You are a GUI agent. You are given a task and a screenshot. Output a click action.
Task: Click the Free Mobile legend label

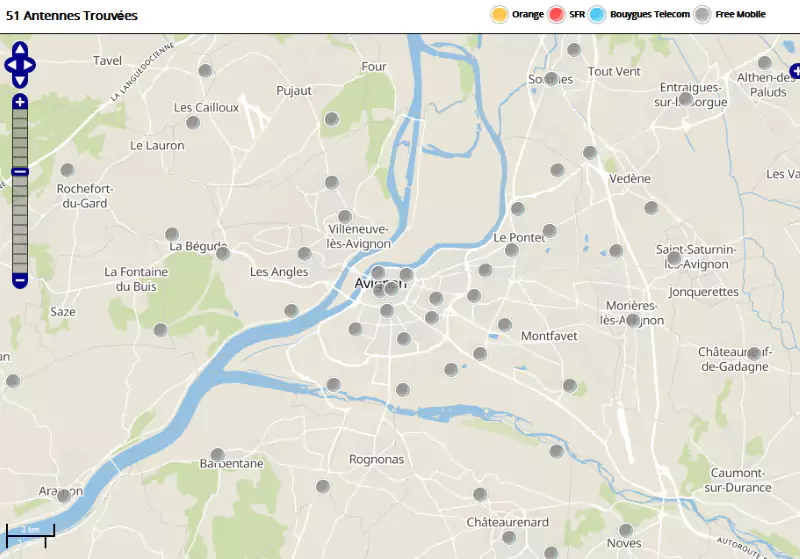click(x=740, y=14)
